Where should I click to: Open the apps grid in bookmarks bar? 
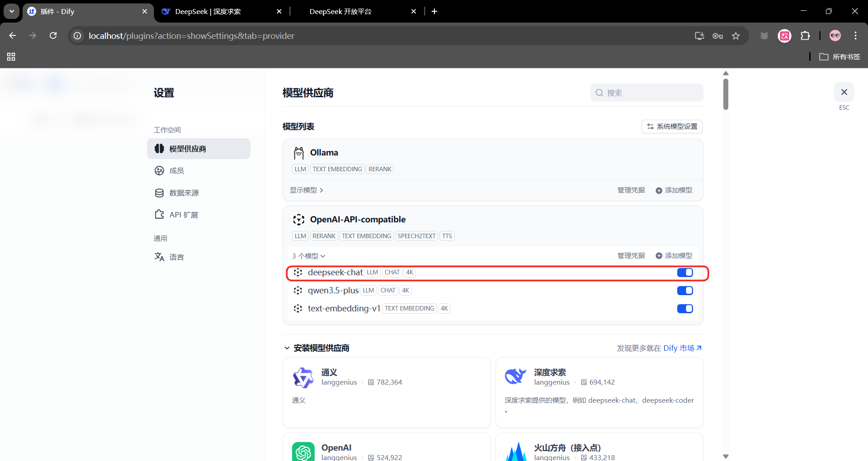coord(11,57)
